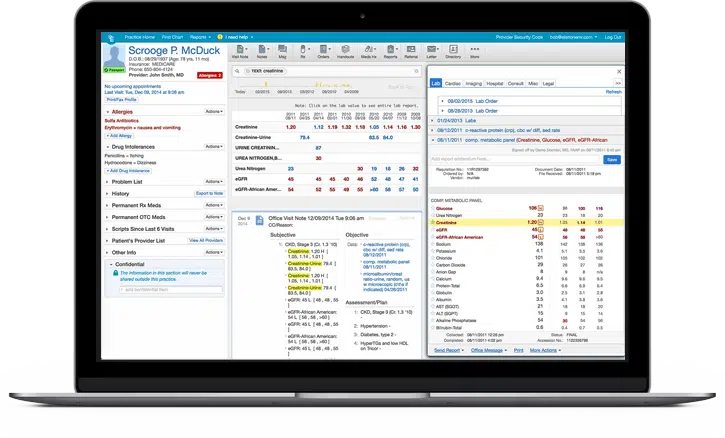Image resolution: width=725 pixels, height=438 pixels.
Task: Click Print/Fax Profile button
Action: pos(122,100)
